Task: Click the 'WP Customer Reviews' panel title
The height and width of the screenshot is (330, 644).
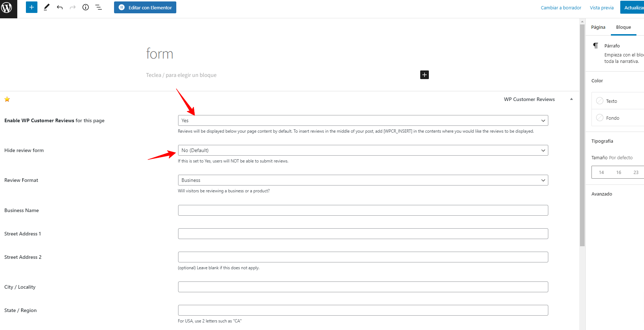Action: 529,99
